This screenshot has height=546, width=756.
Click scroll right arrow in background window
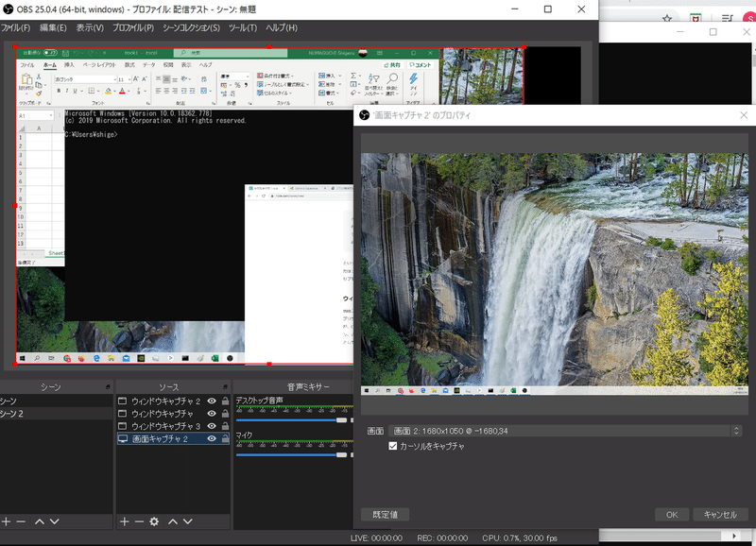click(x=734, y=536)
